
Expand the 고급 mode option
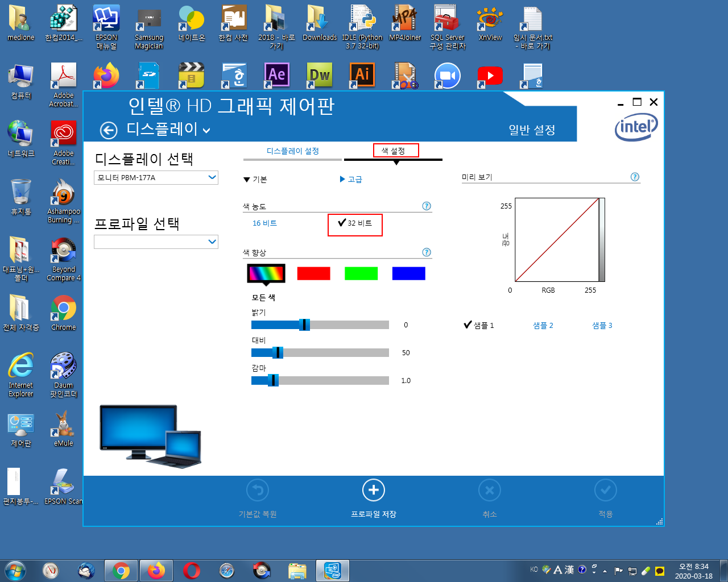click(351, 179)
